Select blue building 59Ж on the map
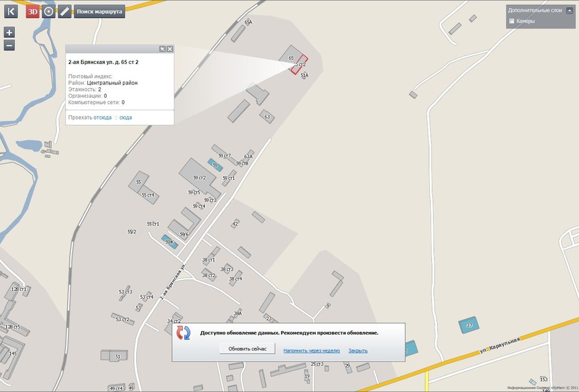The image size is (579, 392). [x=169, y=242]
